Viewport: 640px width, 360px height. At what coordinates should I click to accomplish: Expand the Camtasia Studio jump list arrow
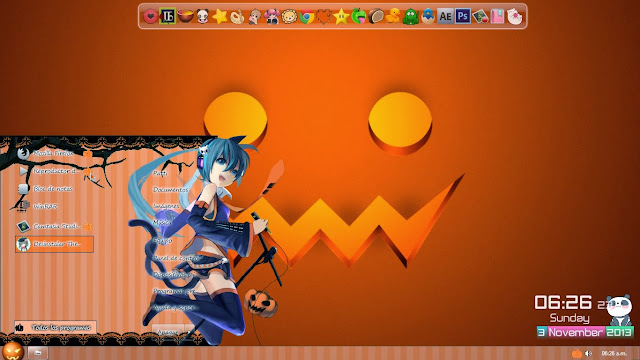87,226
